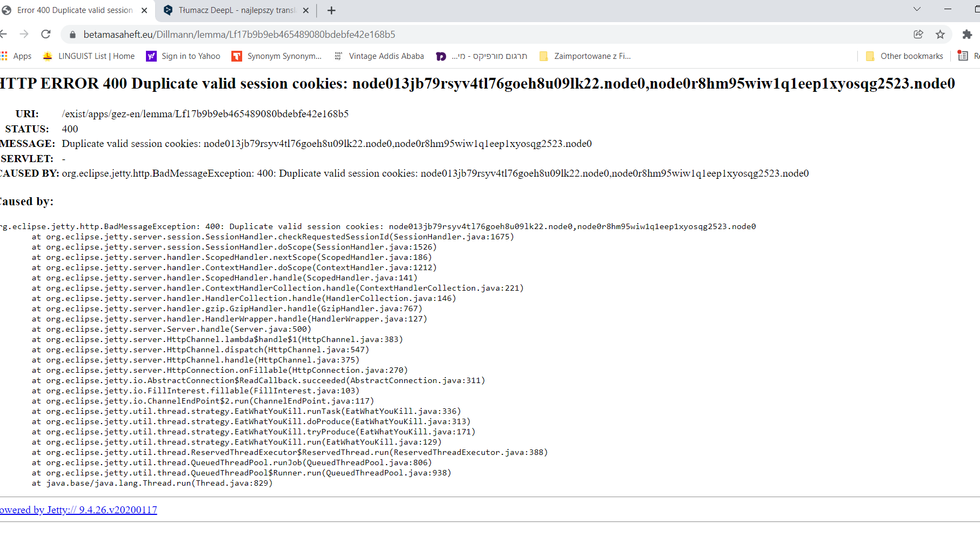Viewport: 980px width, 550px height.
Task: Follow the Powered by Jetty link
Action: pos(78,509)
